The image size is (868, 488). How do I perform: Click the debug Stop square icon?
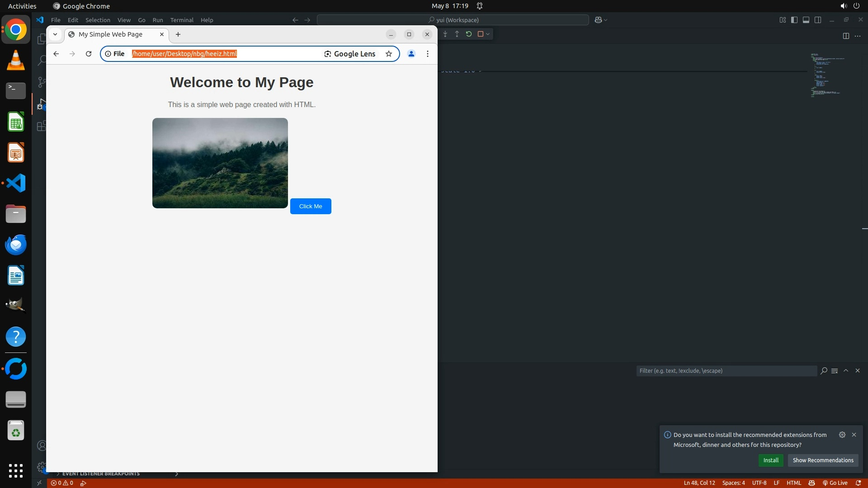pos(480,34)
